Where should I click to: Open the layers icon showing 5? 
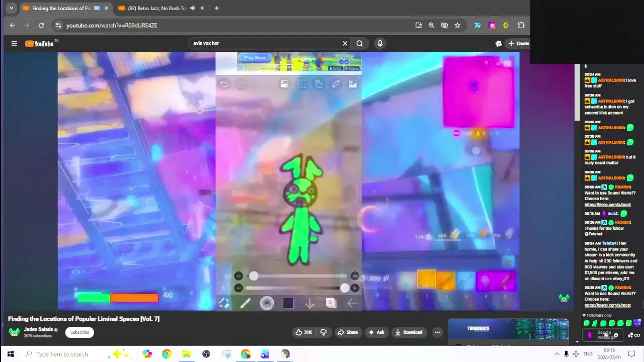(331, 303)
